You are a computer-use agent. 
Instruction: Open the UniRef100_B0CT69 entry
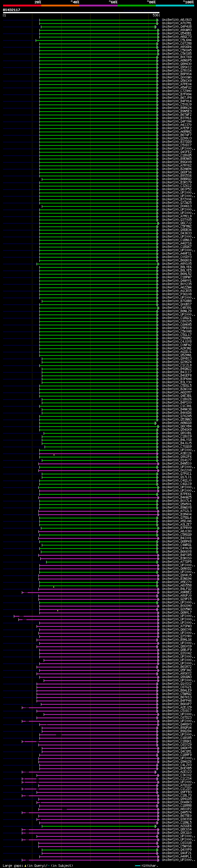coord(177,57)
